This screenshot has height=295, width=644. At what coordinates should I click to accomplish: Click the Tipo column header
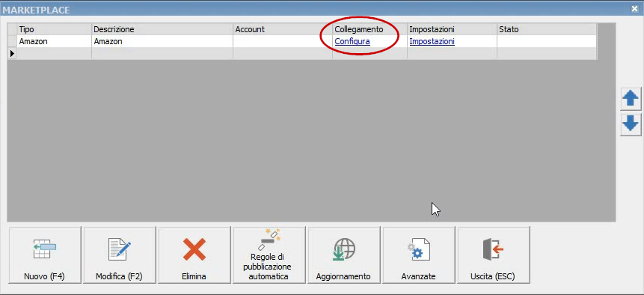tap(54, 30)
